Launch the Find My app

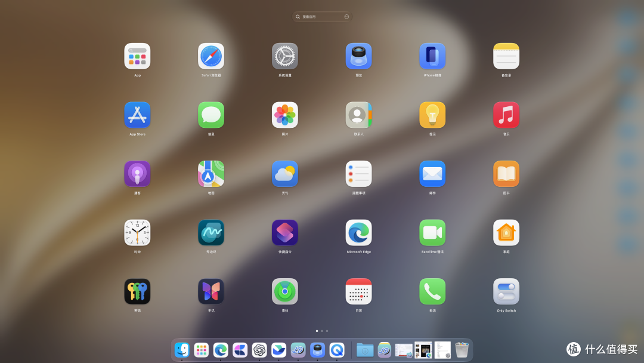pyautogui.click(x=284, y=291)
